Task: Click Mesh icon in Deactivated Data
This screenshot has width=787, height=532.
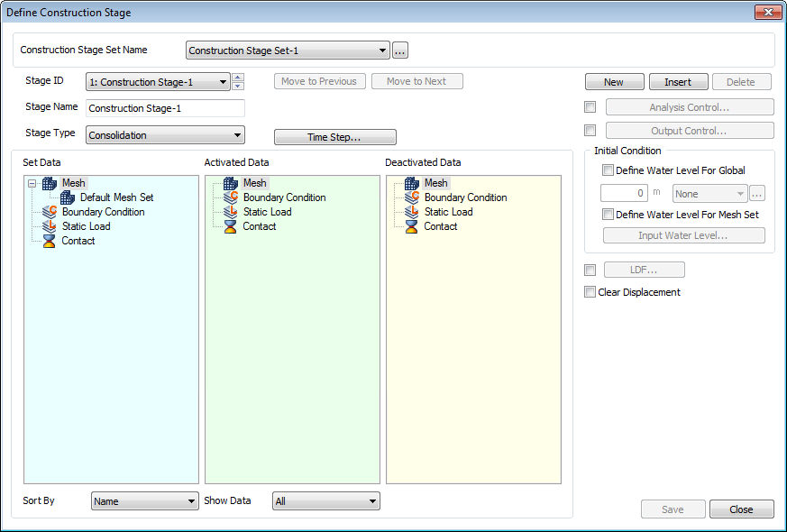Action: click(412, 183)
